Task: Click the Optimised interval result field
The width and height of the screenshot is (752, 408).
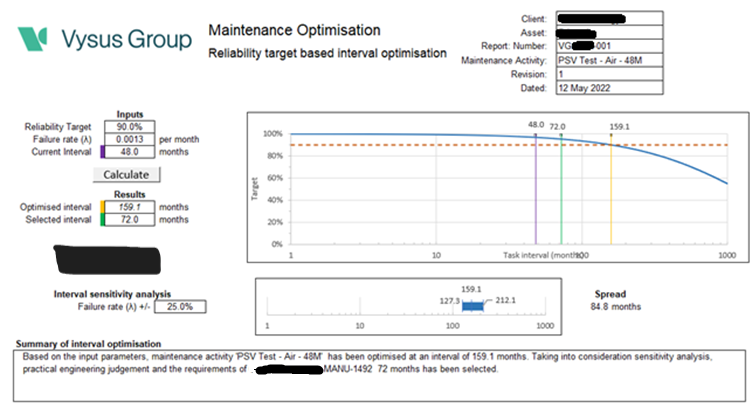Action: tap(129, 207)
